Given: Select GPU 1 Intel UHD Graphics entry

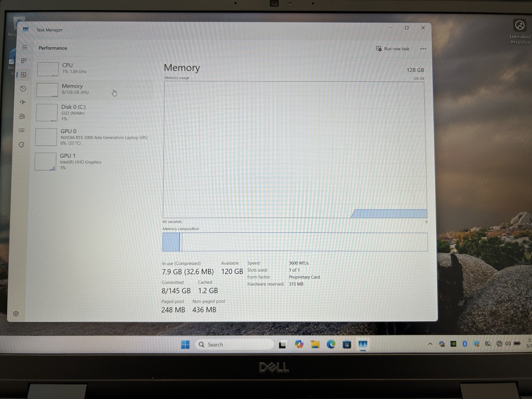Looking at the screenshot, I should coord(93,161).
